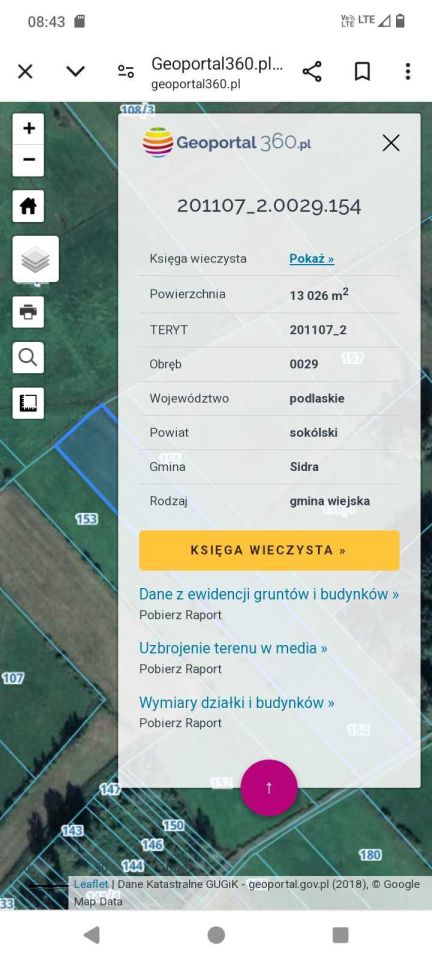
Task: Open site settings icon beside URL
Action: click(125, 72)
